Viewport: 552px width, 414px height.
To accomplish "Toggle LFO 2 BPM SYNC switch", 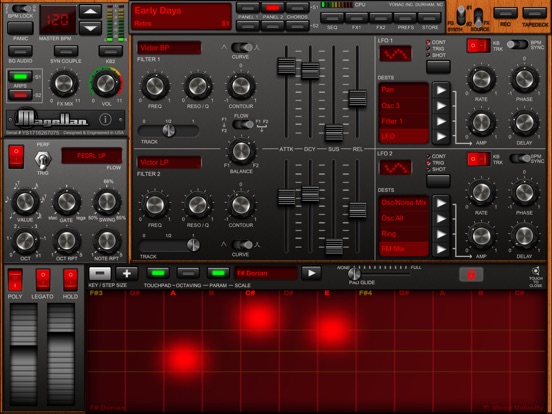I will (x=520, y=158).
